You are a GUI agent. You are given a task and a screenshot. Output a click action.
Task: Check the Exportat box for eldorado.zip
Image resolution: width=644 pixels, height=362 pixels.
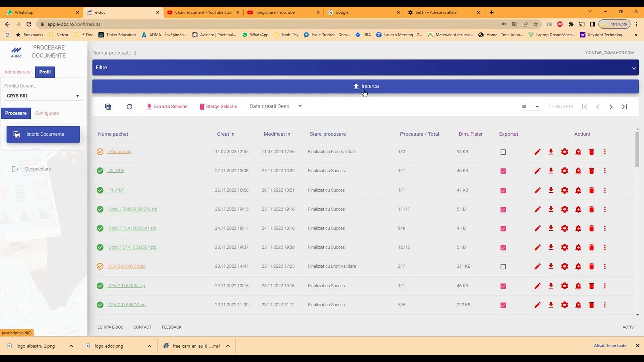click(x=503, y=152)
